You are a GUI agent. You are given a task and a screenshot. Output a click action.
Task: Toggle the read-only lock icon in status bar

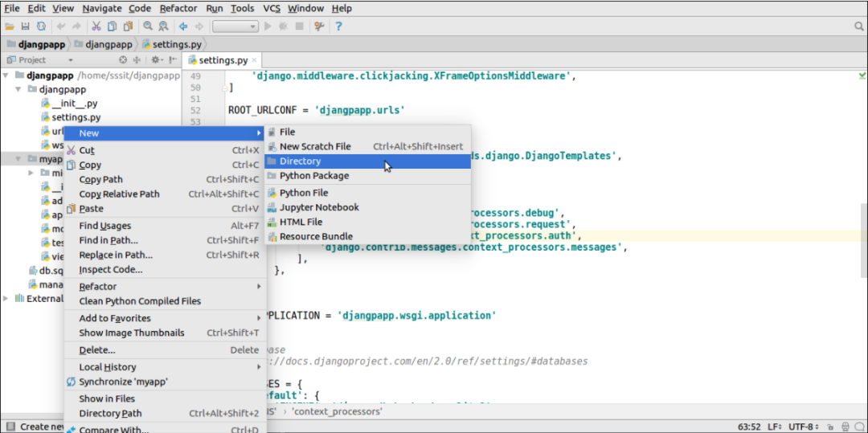pyautogui.click(x=830, y=427)
